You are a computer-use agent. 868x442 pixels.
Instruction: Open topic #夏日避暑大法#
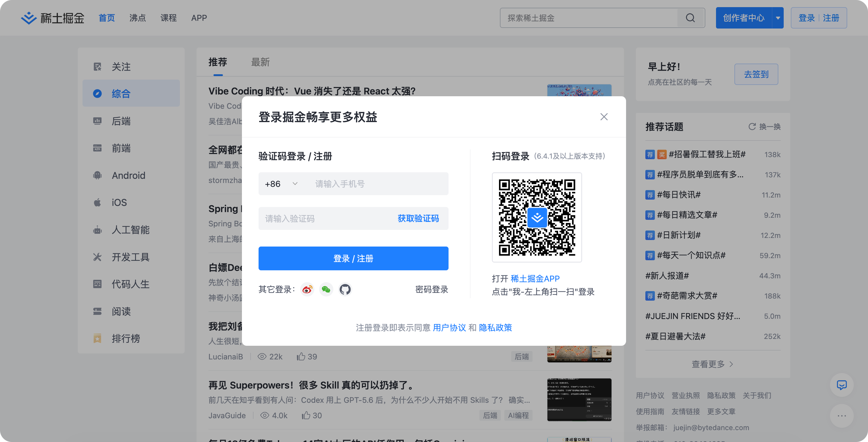click(x=675, y=336)
